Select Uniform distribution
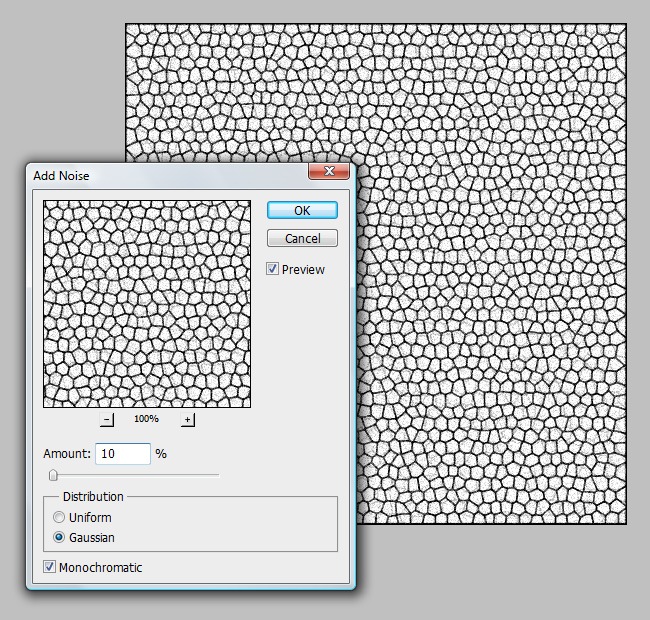This screenshot has width=650, height=620. (59, 517)
